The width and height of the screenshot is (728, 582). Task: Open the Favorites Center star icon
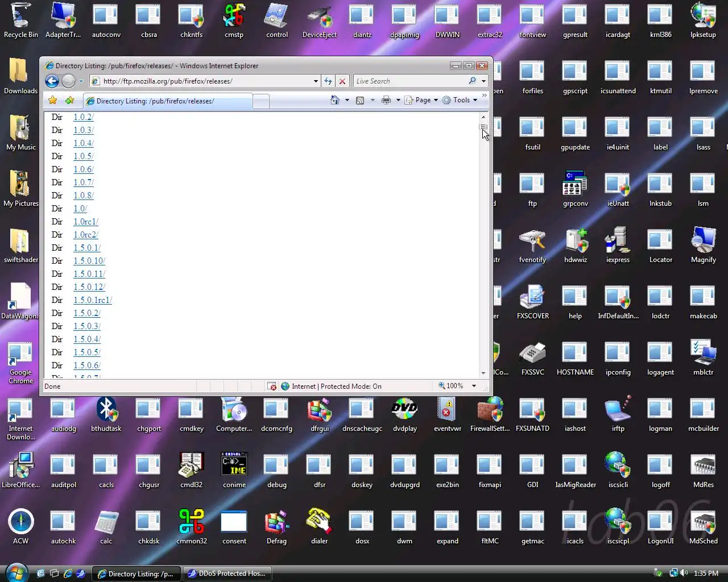[53, 101]
